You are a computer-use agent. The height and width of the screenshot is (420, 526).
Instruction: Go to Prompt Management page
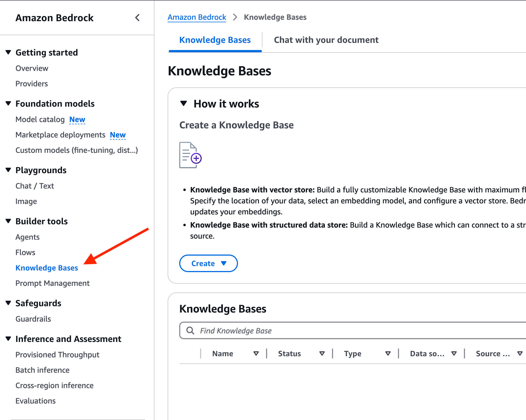click(52, 283)
